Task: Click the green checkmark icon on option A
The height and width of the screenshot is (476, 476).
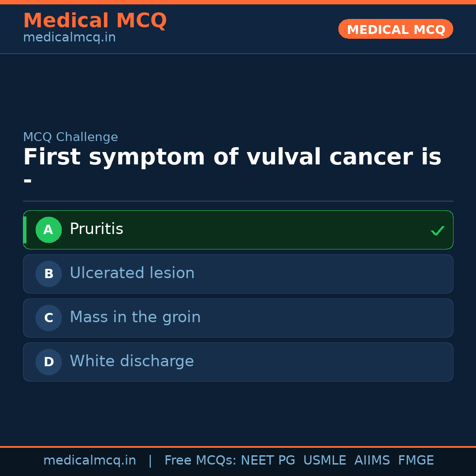Action: (437, 230)
